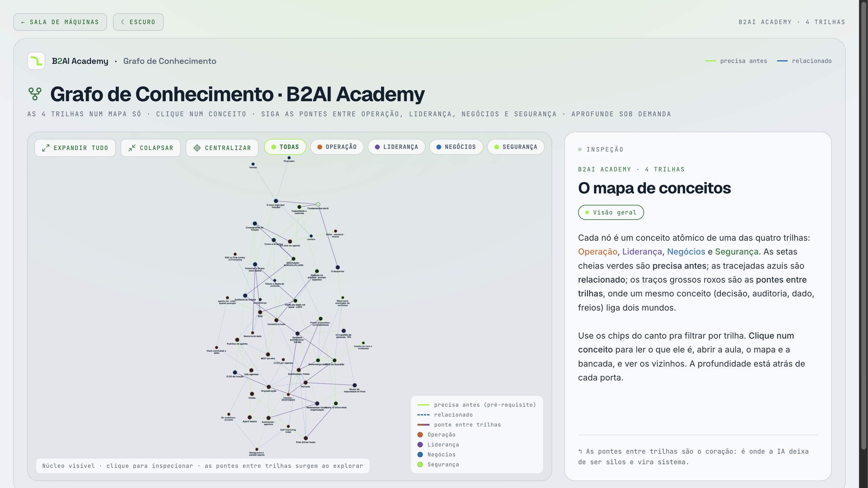This screenshot has width=868, height=488.
Task: Select the Vendas node
Action: pyautogui.click(x=253, y=164)
